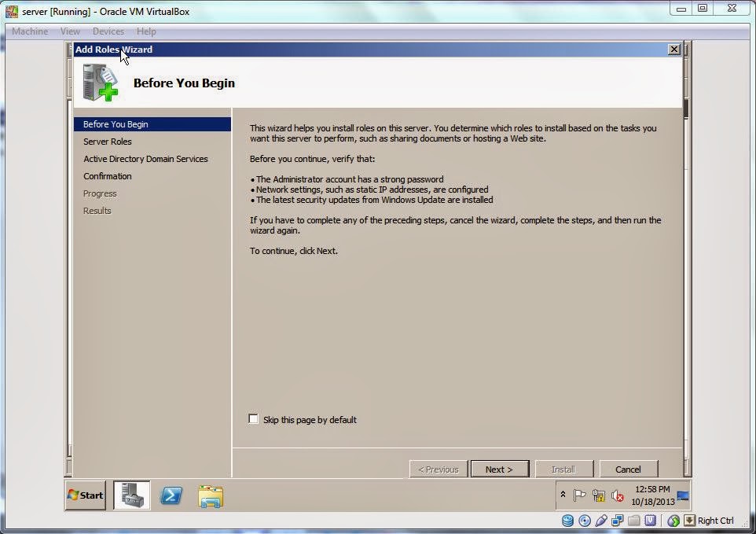Click the disabled Install button

coord(563,469)
